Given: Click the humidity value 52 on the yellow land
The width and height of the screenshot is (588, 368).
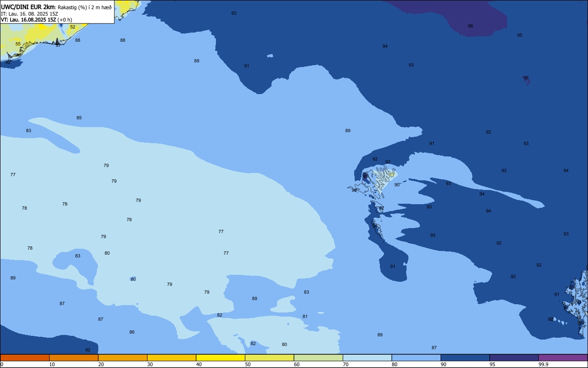Looking at the screenshot, I should click(x=73, y=27).
